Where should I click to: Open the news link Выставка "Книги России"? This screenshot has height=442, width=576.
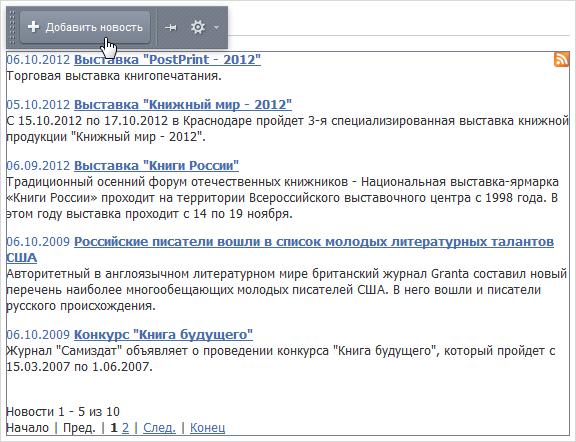[156, 166]
